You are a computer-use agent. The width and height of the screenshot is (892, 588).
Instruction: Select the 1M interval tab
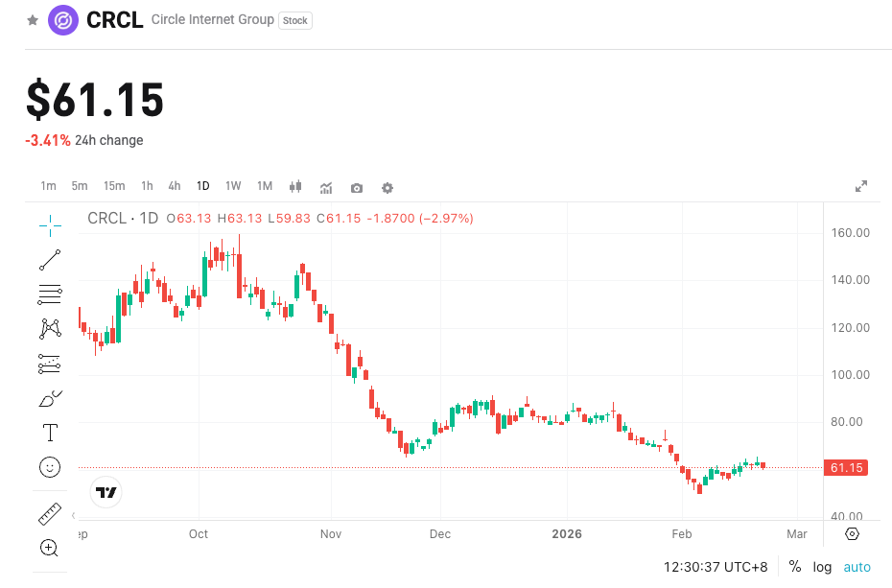coord(265,186)
